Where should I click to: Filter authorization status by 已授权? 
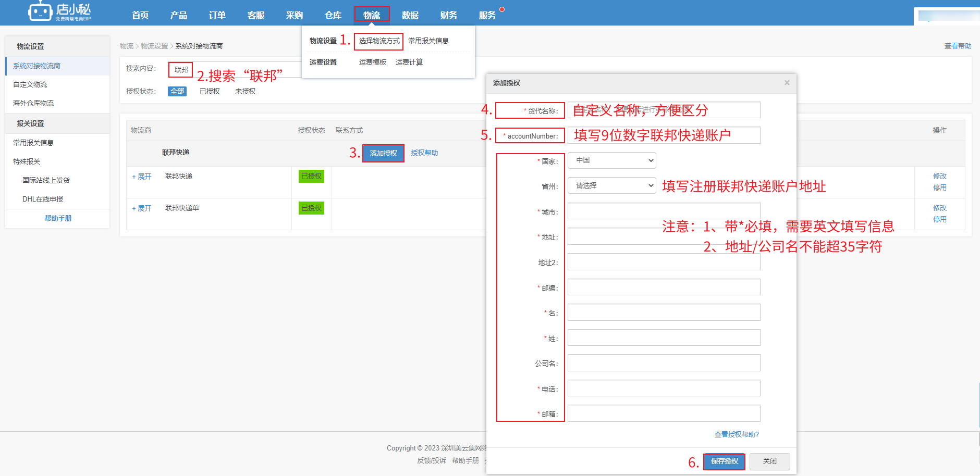(210, 91)
